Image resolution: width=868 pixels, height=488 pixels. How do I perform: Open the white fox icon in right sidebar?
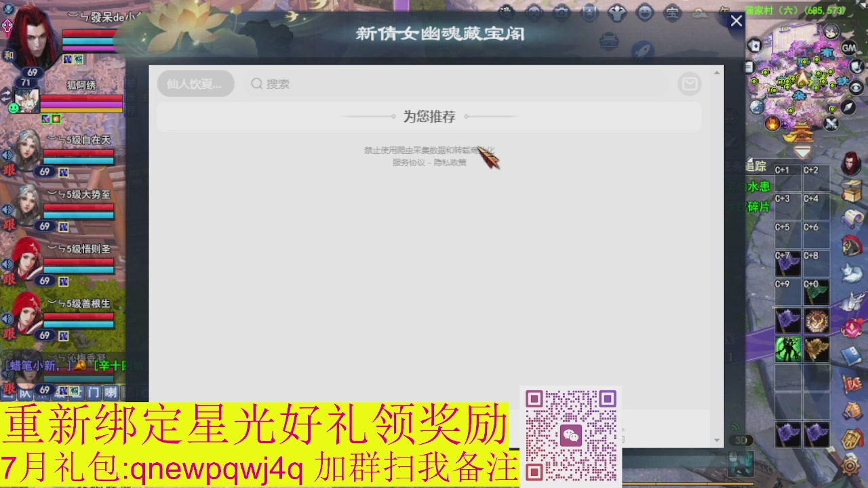click(852, 272)
